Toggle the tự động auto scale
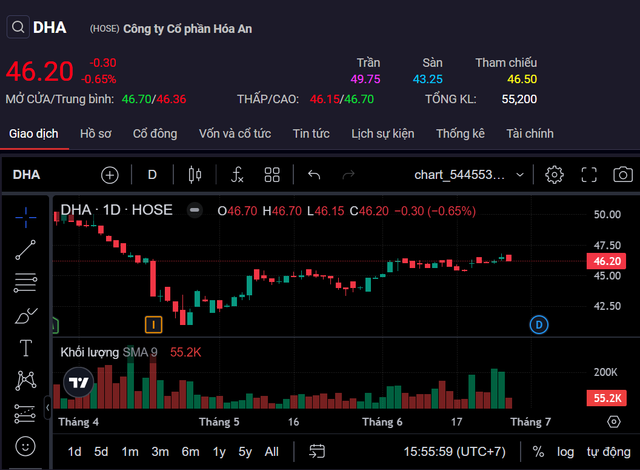640x470 pixels. [608, 451]
